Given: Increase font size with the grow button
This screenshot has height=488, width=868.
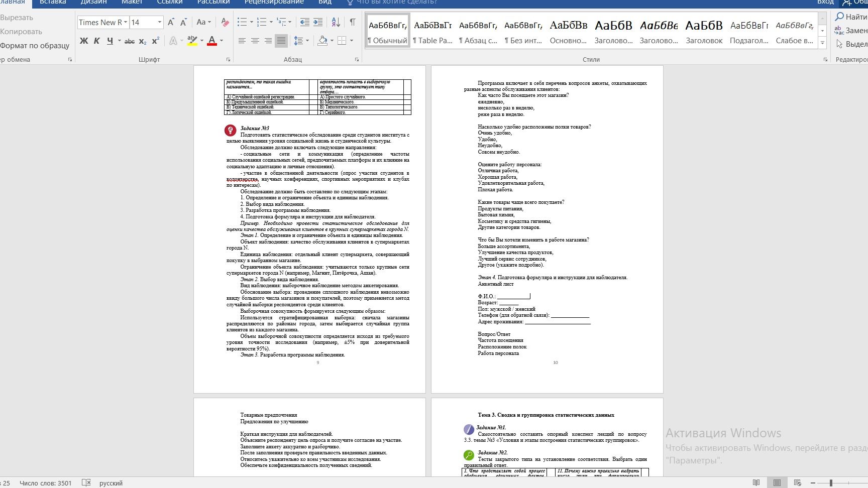Looking at the screenshot, I should 171,22.
